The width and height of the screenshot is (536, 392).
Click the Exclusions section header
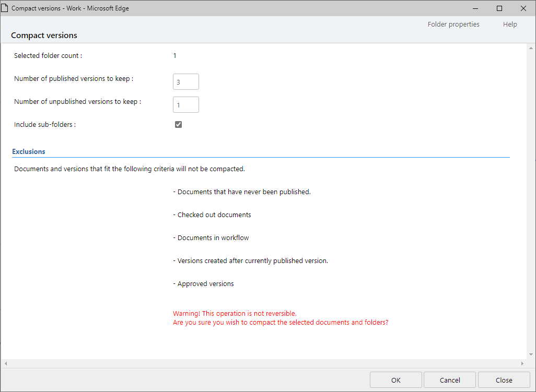pos(28,151)
